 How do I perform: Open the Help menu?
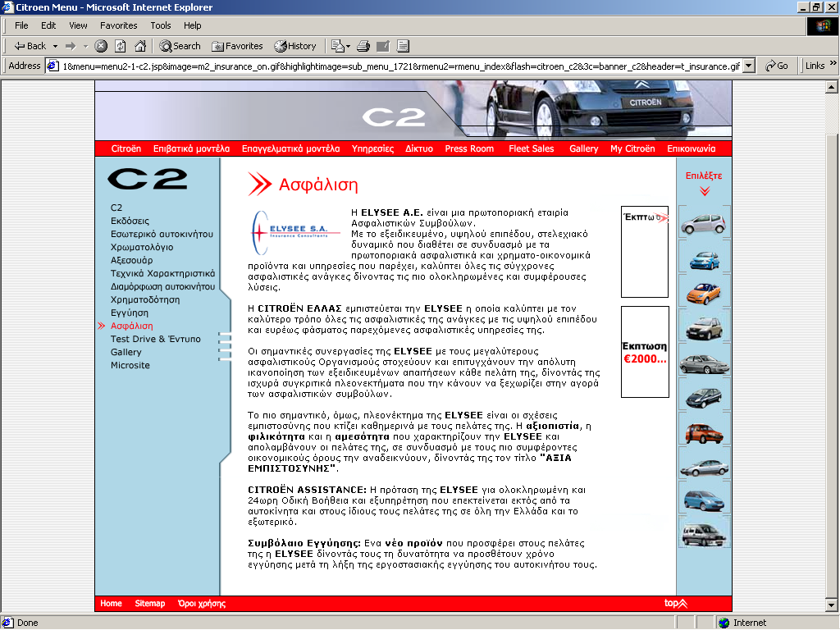click(x=192, y=25)
